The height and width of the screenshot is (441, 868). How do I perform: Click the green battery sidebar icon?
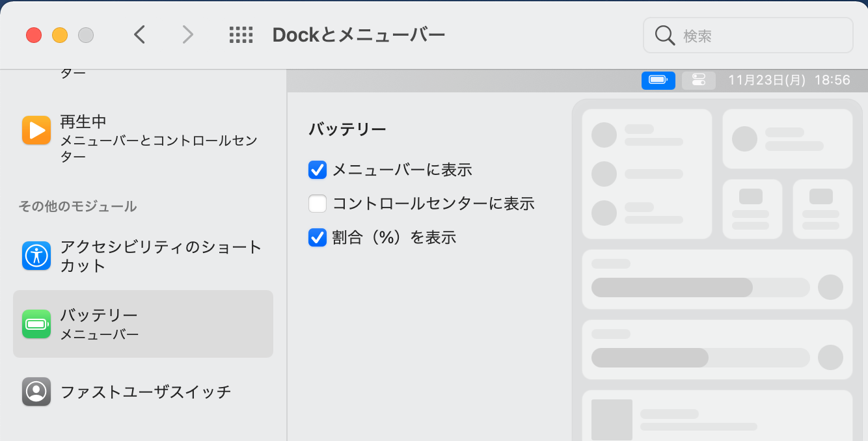(36, 324)
